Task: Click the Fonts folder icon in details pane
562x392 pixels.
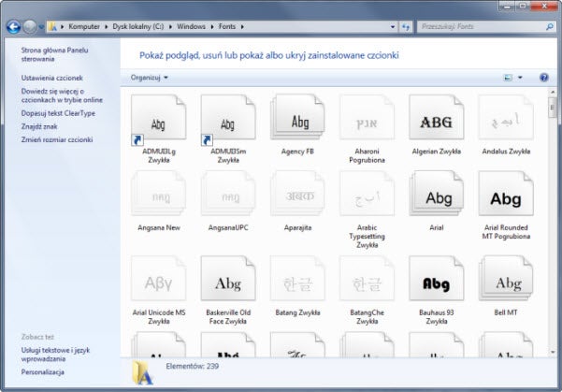Action: [x=143, y=372]
